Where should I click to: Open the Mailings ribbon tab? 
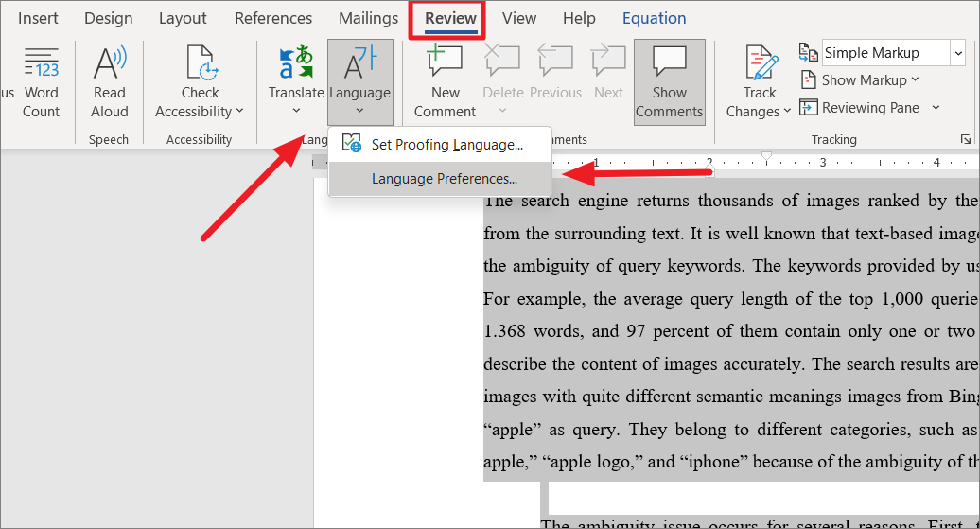click(368, 18)
